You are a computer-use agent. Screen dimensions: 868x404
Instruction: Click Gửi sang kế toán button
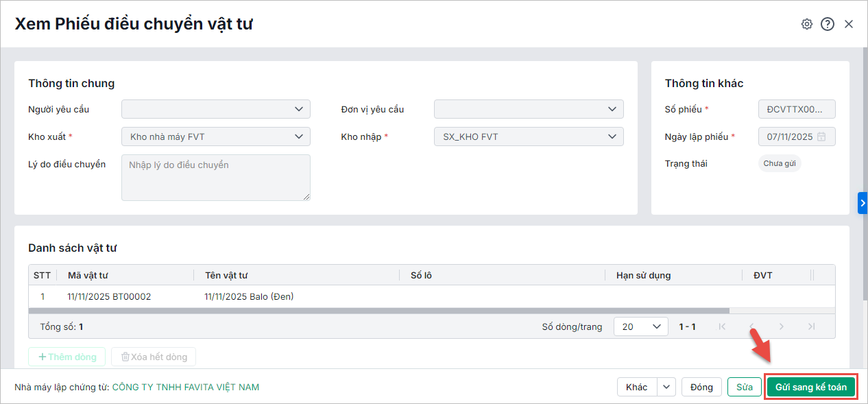[x=811, y=387]
